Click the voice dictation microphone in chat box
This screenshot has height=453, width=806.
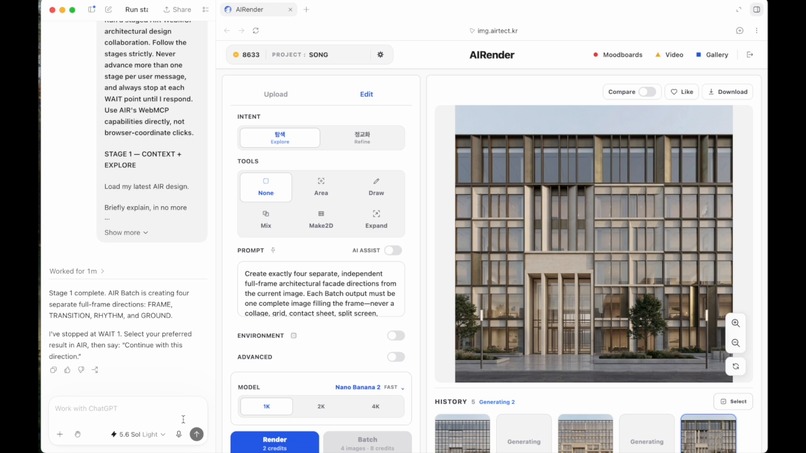[x=179, y=434]
